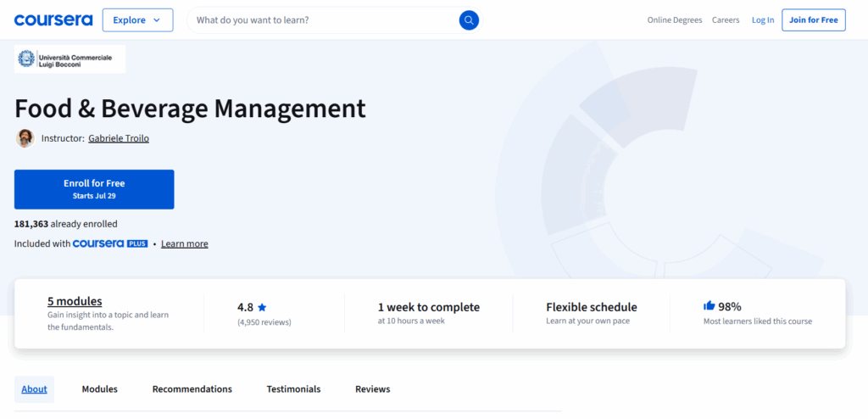This screenshot has height=419, width=868.
Task: Click 'at 10 hours a week' text
Action: (411, 321)
